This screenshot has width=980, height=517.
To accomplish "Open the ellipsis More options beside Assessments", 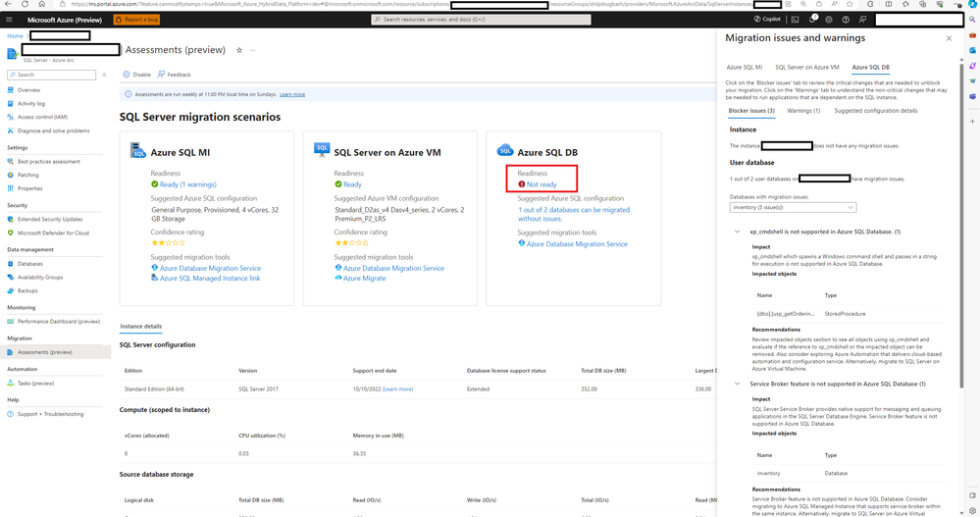I will (252, 50).
